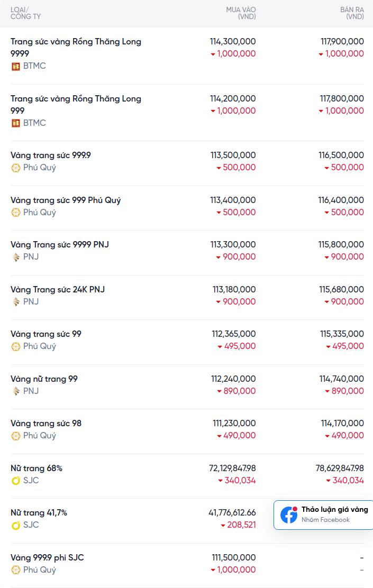Image resolution: width=373 pixels, height=588 pixels.
Task: Click the Loại/Công ty column header
Action: coord(25,13)
